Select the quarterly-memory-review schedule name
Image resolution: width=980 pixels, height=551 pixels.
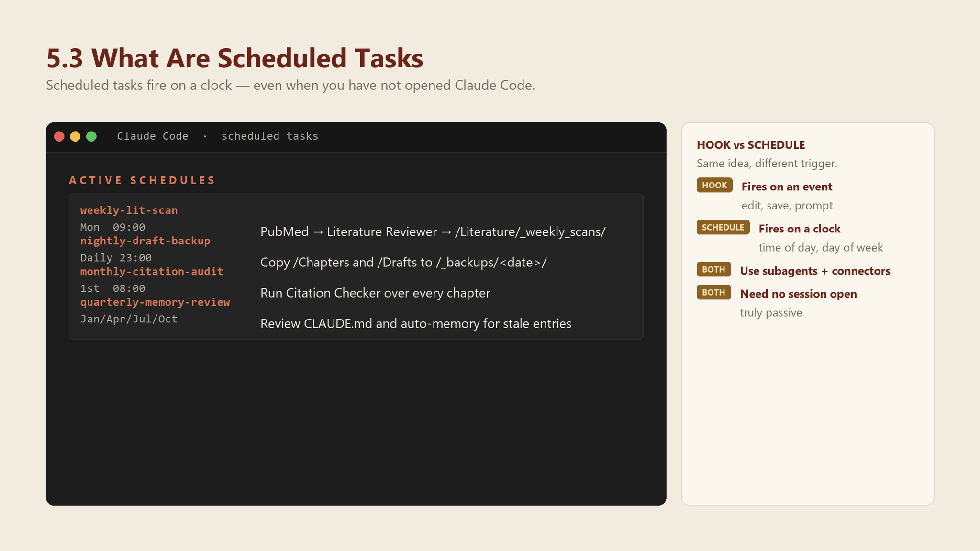tap(155, 302)
